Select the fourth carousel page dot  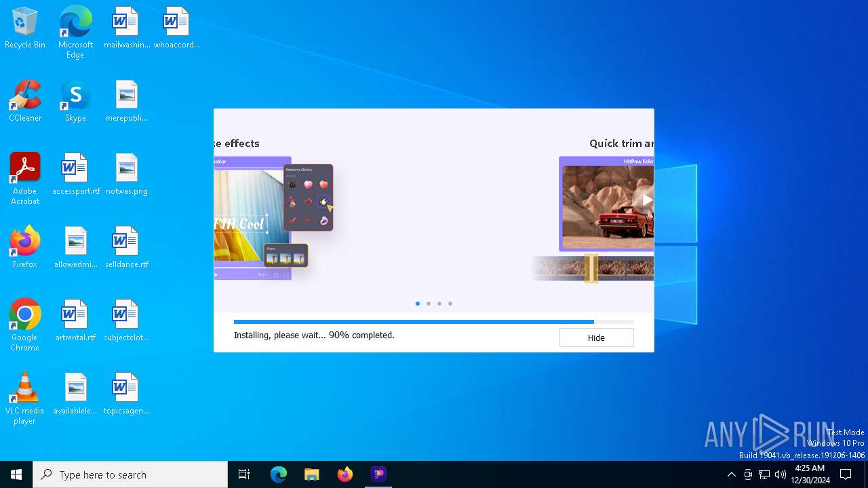tap(450, 304)
